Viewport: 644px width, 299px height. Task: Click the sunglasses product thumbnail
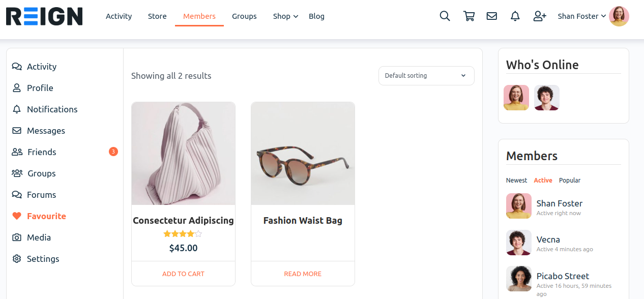303,154
